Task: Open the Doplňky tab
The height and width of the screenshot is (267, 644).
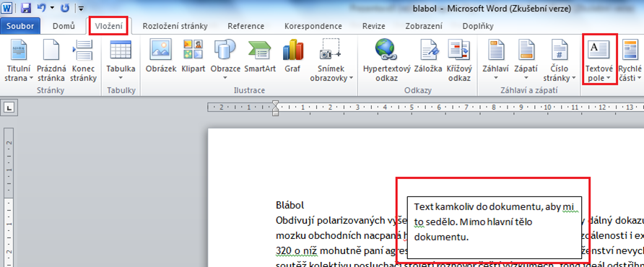Action: click(478, 26)
